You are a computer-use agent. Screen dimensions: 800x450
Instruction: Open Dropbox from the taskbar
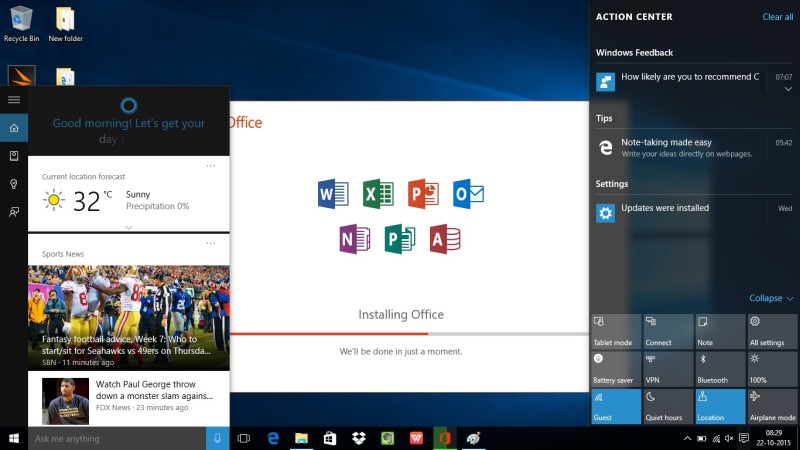coord(359,438)
